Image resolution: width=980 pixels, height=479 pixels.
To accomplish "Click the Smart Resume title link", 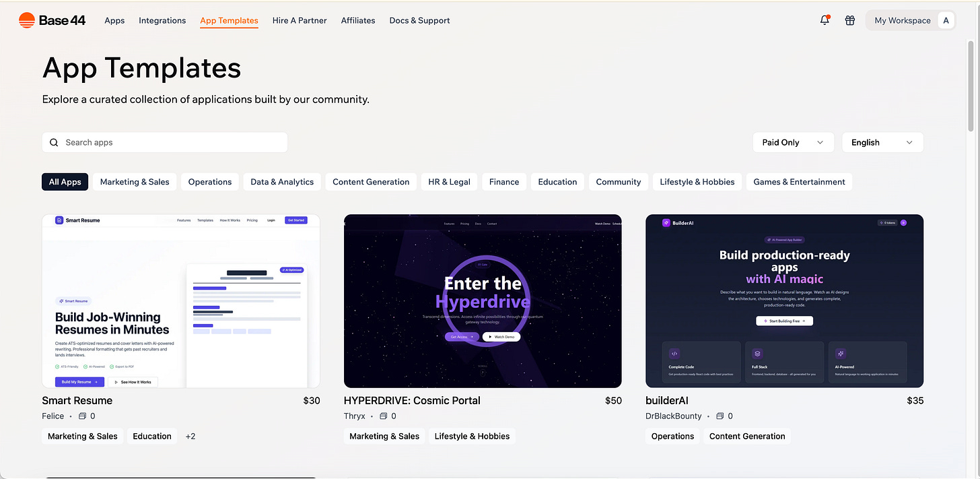I will tap(77, 400).
